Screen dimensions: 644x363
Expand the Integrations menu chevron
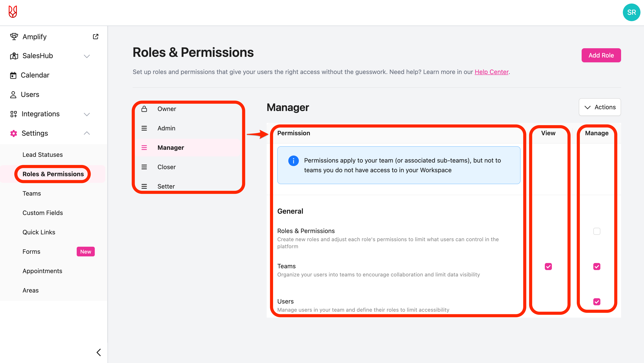point(87,114)
